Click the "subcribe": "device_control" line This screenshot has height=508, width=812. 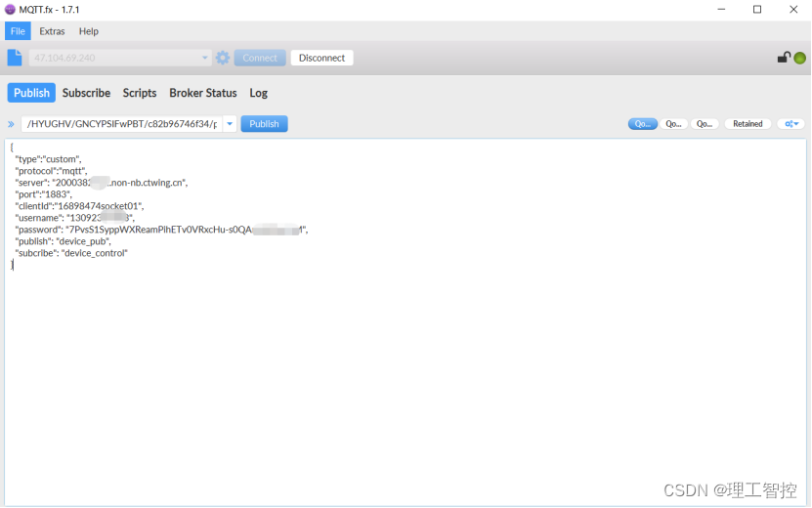click(71, 253)
